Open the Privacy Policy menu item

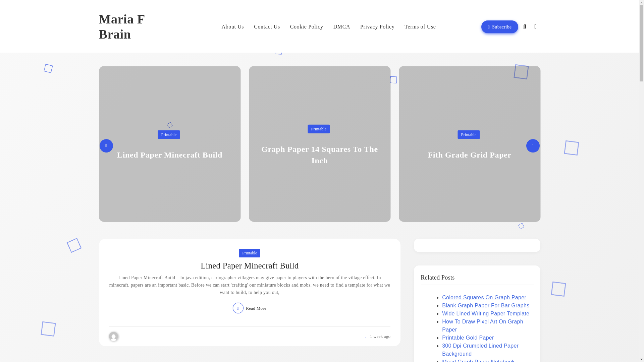377,27
